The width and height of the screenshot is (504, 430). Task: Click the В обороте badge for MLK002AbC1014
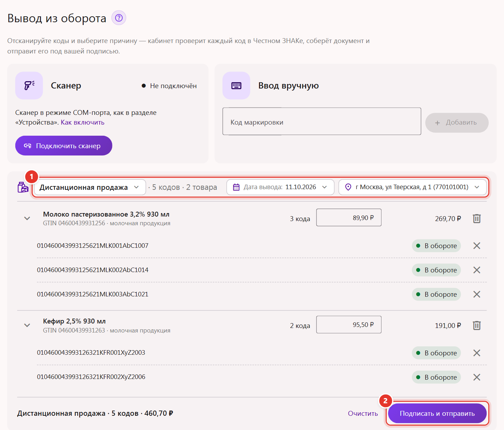(436, 270)
